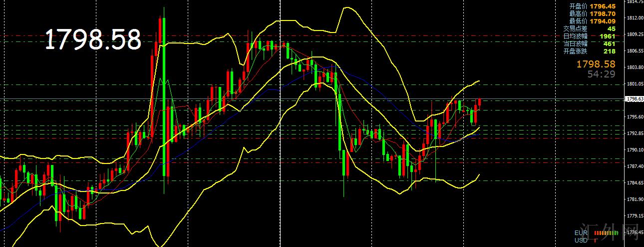Select the 最高价 1798.70 high price row
Image resolution: width=644 pixels, height=247 pixels.
[x=592, y=13]
